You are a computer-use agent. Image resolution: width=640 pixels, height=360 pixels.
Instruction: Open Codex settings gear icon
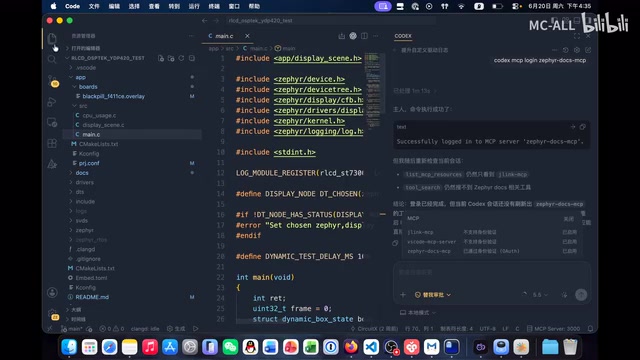point(577,50)
